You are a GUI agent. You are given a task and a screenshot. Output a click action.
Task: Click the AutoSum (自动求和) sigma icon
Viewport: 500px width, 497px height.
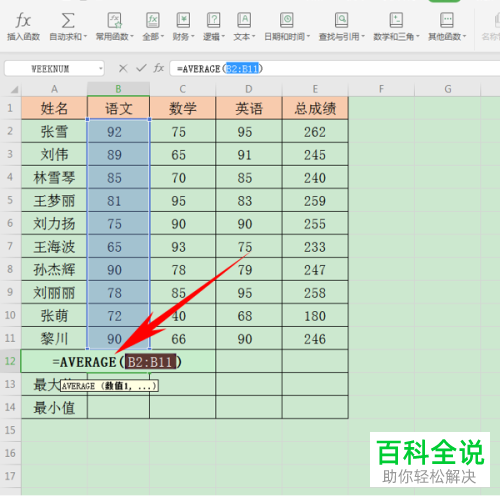click(68, 21)
